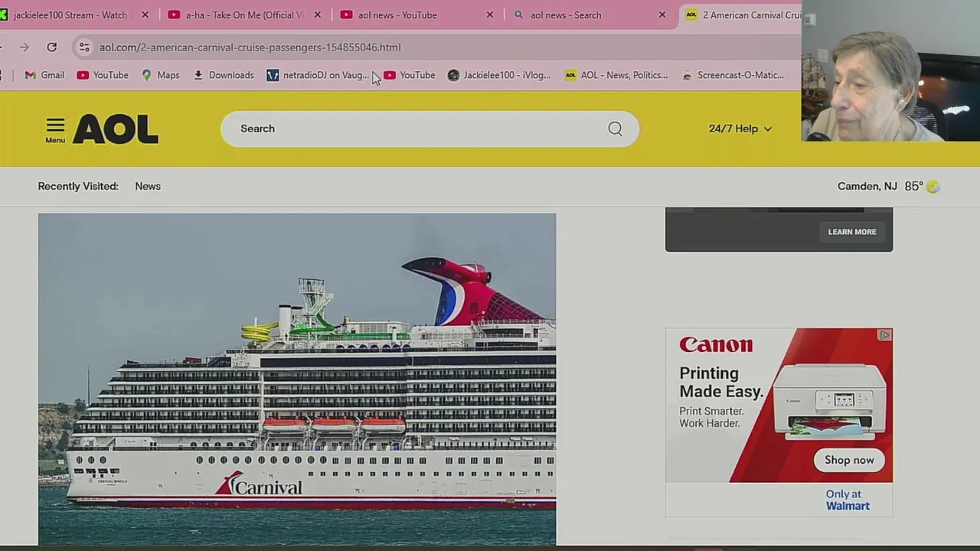980x551 pixels.
Task: Switch to a-ha Take On Me tab
Action: pos(244,15)
